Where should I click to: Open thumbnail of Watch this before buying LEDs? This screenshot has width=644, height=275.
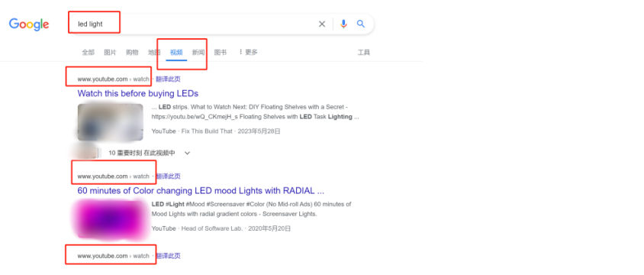point(111,122)
